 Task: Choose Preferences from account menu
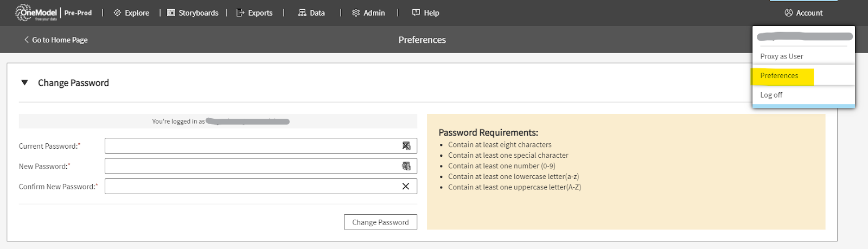coord(779,76)
